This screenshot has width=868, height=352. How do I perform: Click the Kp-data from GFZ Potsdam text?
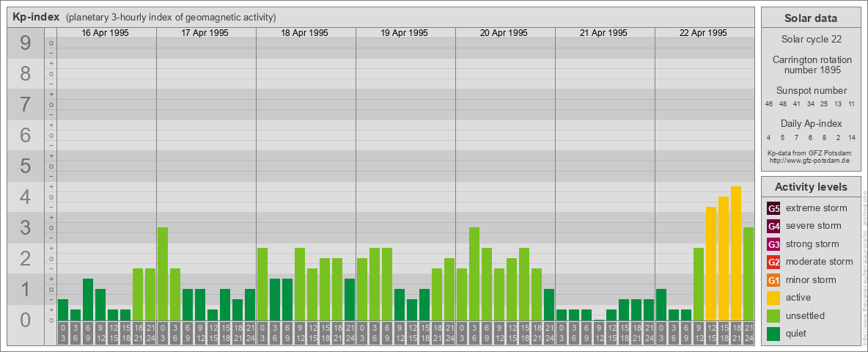click(x=810, y=153)
